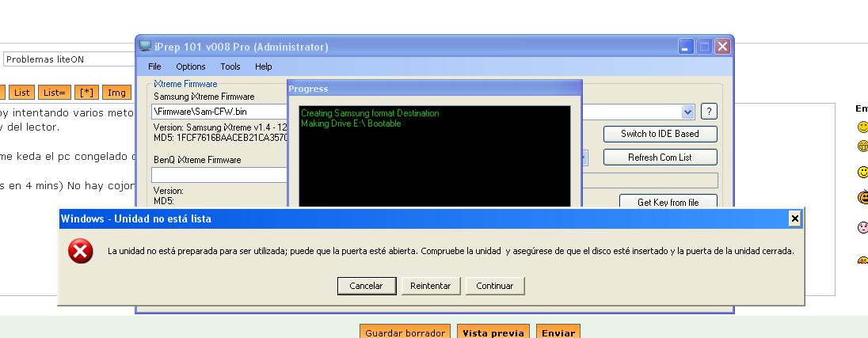The width and height of the screenshot is (868, 338).
Task: Click the Img button in forum toolbar
Action: coord(116,93)
